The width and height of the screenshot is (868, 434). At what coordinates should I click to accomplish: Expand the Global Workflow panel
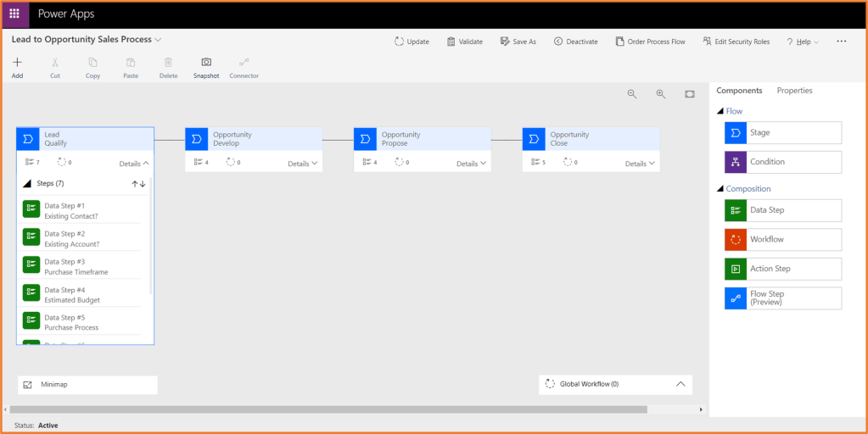680,384
